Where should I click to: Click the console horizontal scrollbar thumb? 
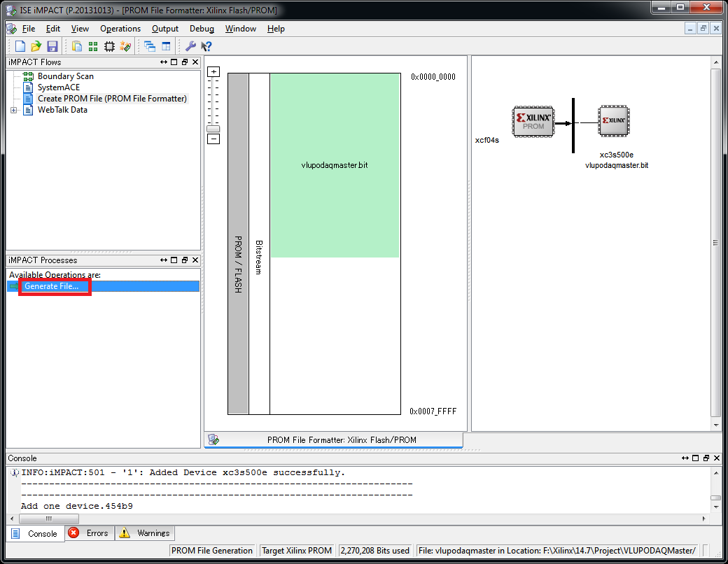pyautogui.click(x=49, y=519)
